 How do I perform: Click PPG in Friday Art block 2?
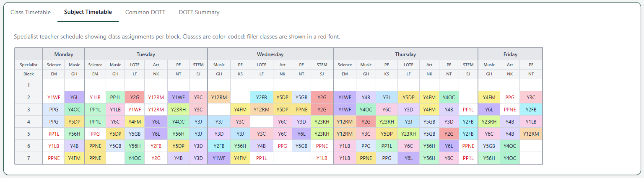click(x=510, y=98)
